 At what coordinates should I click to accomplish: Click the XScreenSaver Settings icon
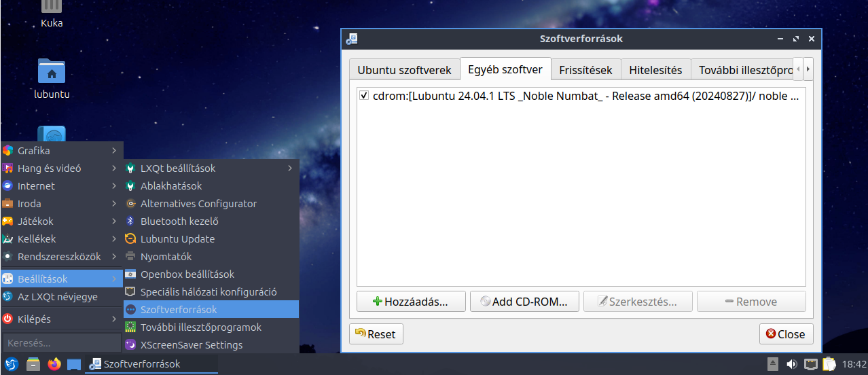click(x=131, y=345)
